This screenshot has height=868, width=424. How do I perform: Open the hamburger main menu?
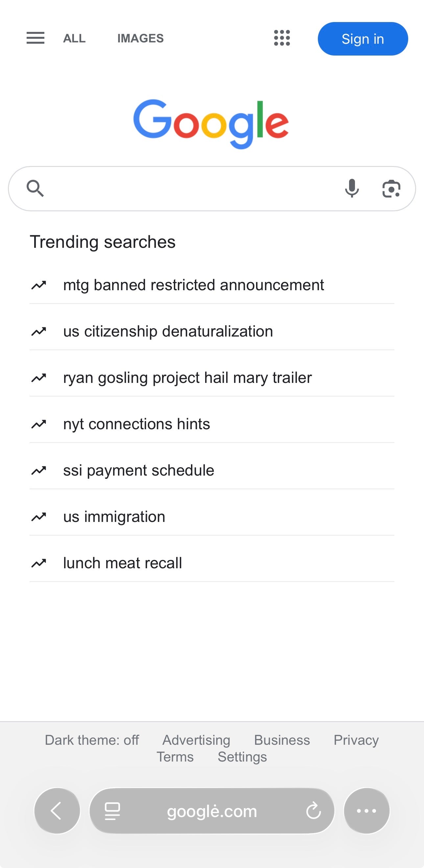[x=35, y=38]
